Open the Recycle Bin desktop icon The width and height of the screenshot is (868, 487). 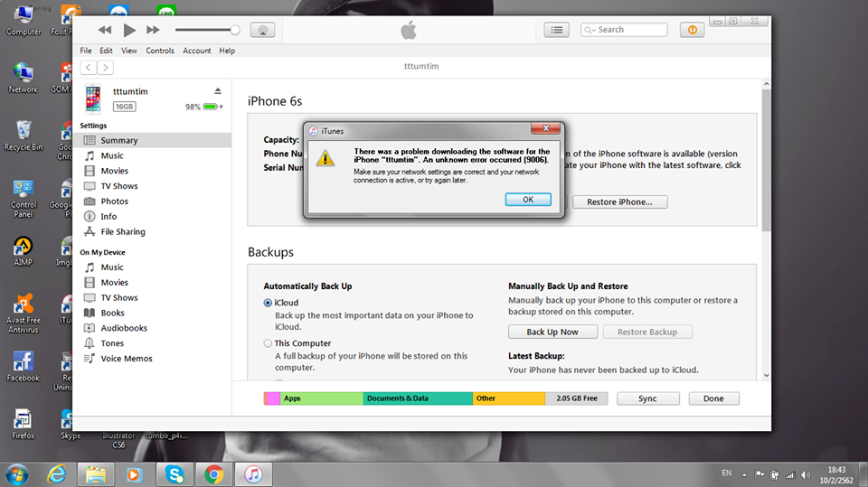coord(24,136)
